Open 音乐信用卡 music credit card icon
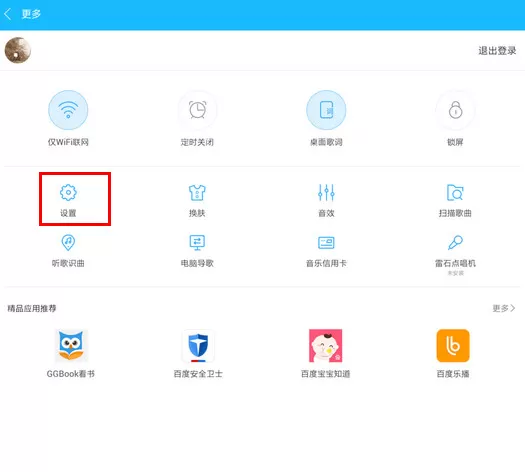The width and height of the screenshot is (525, 472). pyautogui.click(x=326, y=243)
